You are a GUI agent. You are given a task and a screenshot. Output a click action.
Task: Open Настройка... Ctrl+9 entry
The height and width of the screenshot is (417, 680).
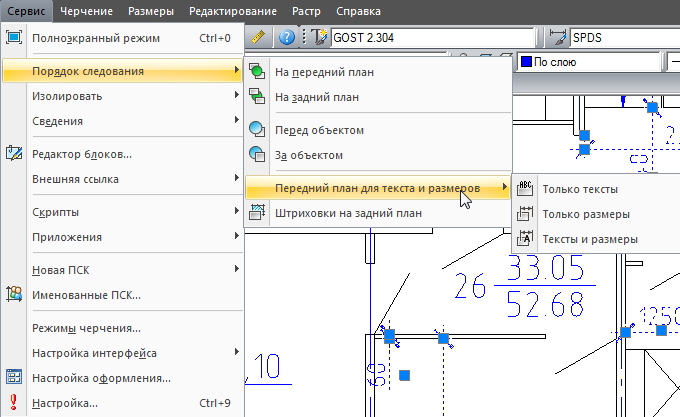[123, 403]
